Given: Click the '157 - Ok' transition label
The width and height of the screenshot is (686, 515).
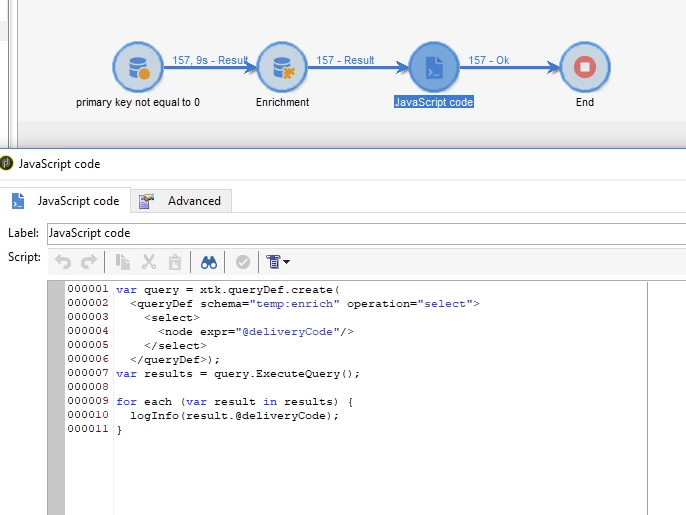Looking at the screenshot, I should click(489, 60).
